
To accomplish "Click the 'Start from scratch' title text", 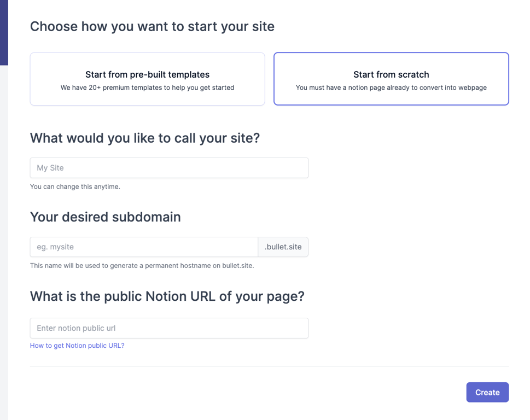I will pos(391,74).
